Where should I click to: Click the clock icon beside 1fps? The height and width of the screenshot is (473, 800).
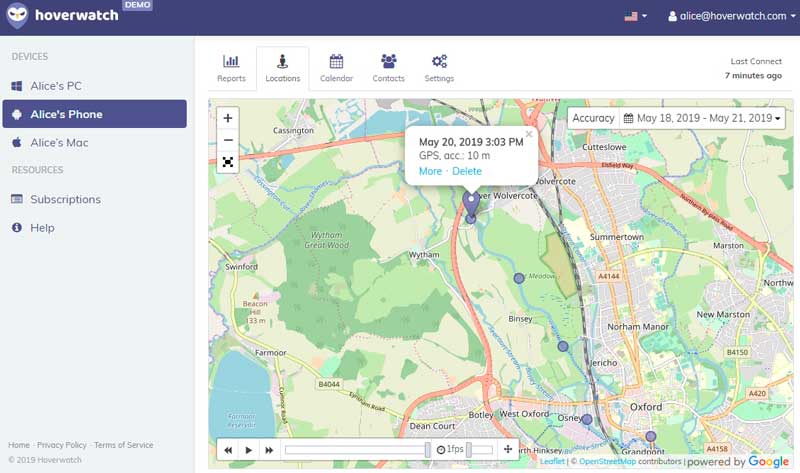pos(441,450)
